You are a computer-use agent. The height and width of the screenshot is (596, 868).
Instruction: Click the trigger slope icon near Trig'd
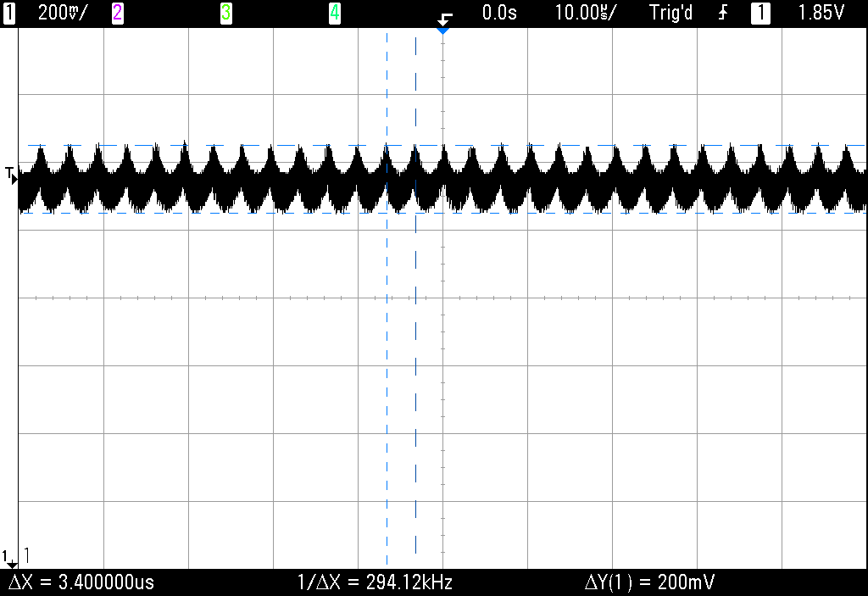click(721, 13)
